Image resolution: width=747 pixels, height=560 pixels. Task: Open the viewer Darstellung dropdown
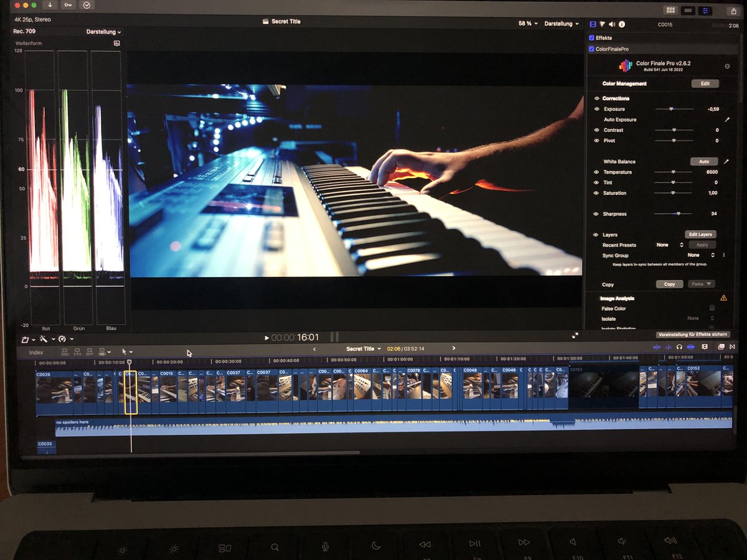pos(561,24)
